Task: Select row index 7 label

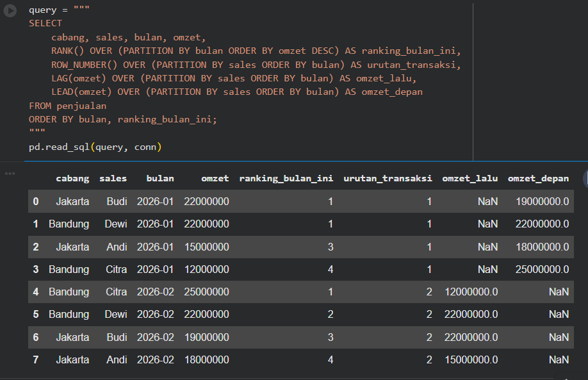Action: coord(36,359)
